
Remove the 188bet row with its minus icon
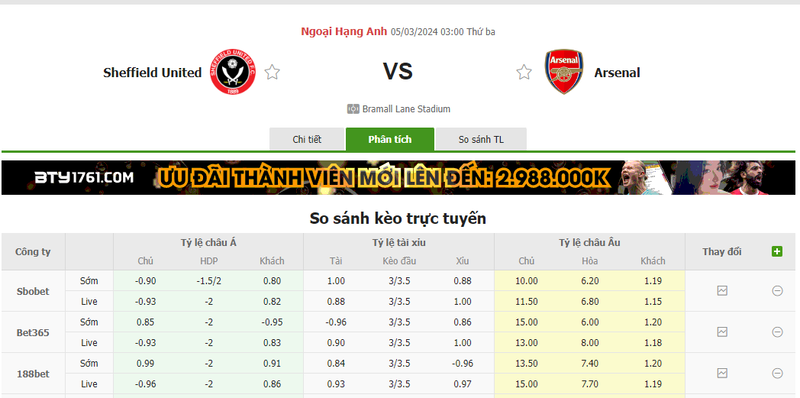point(777,373)
